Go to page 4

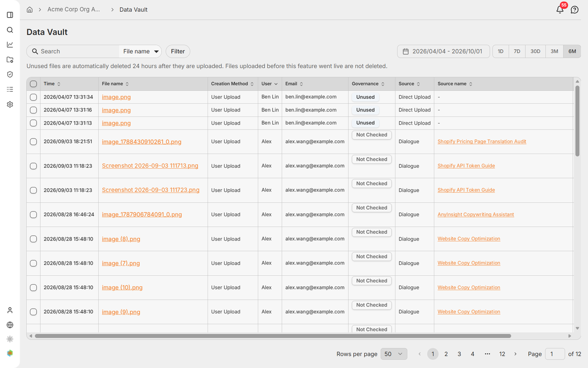point(472,354)
